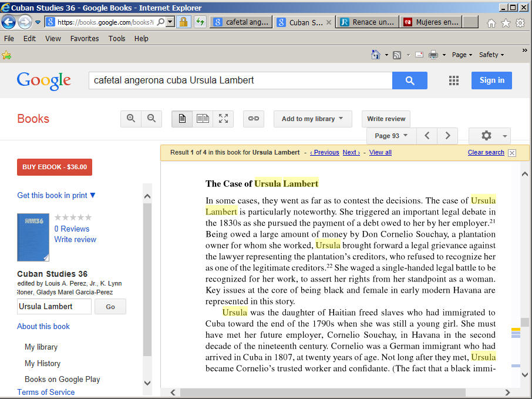532x399 pixels.
Task: Click the Previous search result link
Action: coord(324,152)
